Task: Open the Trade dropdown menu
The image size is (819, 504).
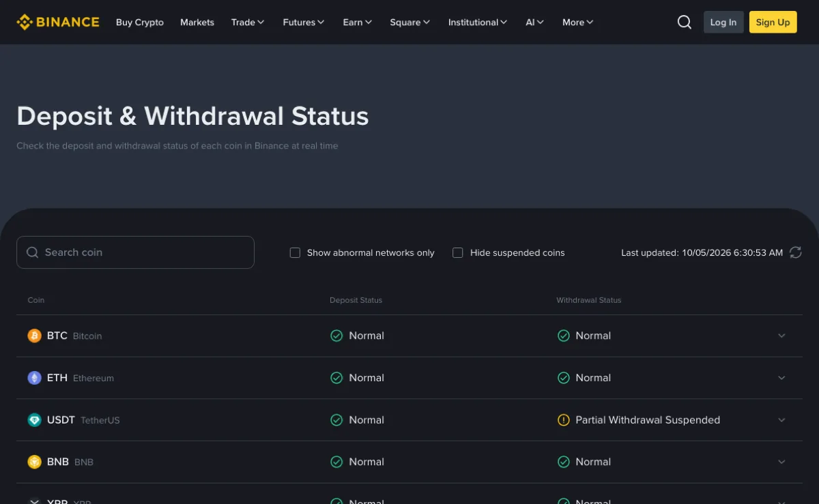Action: (x=248, y=22)
